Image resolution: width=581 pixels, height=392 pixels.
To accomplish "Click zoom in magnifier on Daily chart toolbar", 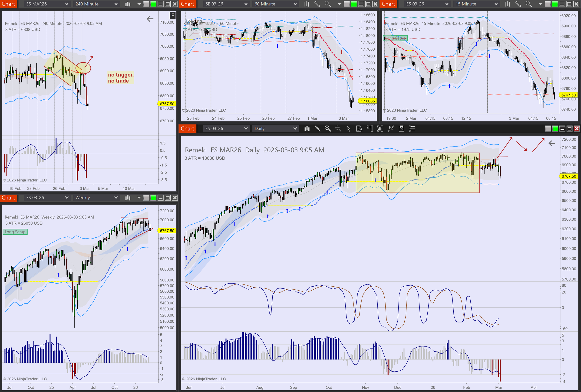I will pos(327,129).
